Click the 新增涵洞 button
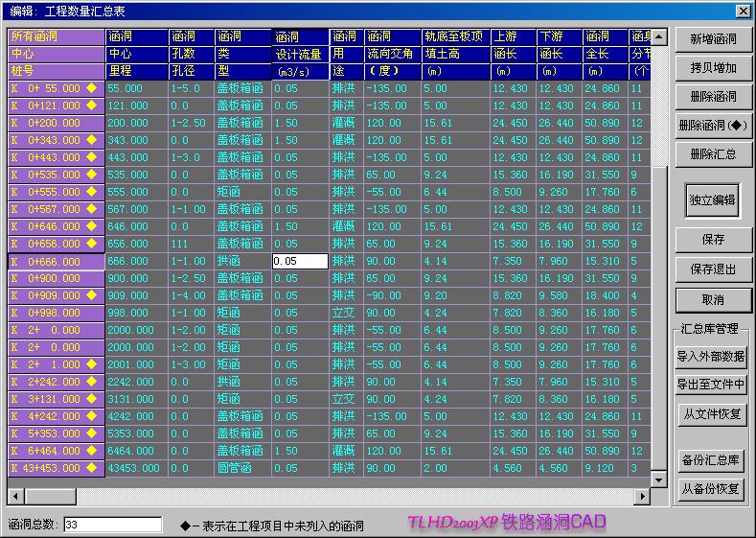Screen dimensions: 756x538 pyautogui.click(x=713, y=39)
